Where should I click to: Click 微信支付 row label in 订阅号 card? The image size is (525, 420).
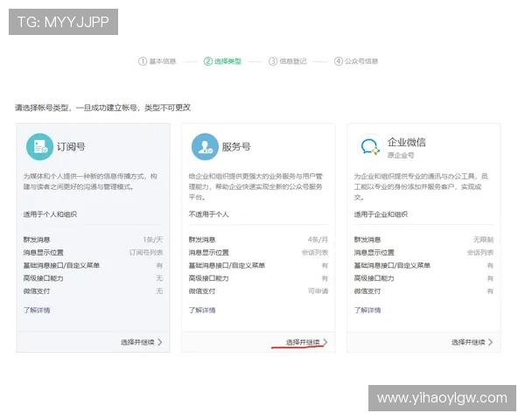tap(37, 291)
